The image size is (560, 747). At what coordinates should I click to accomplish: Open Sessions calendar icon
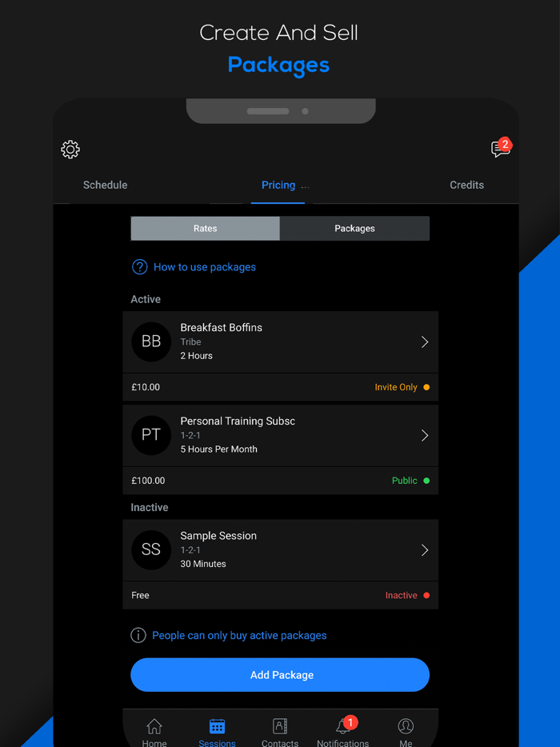(217, 726)
